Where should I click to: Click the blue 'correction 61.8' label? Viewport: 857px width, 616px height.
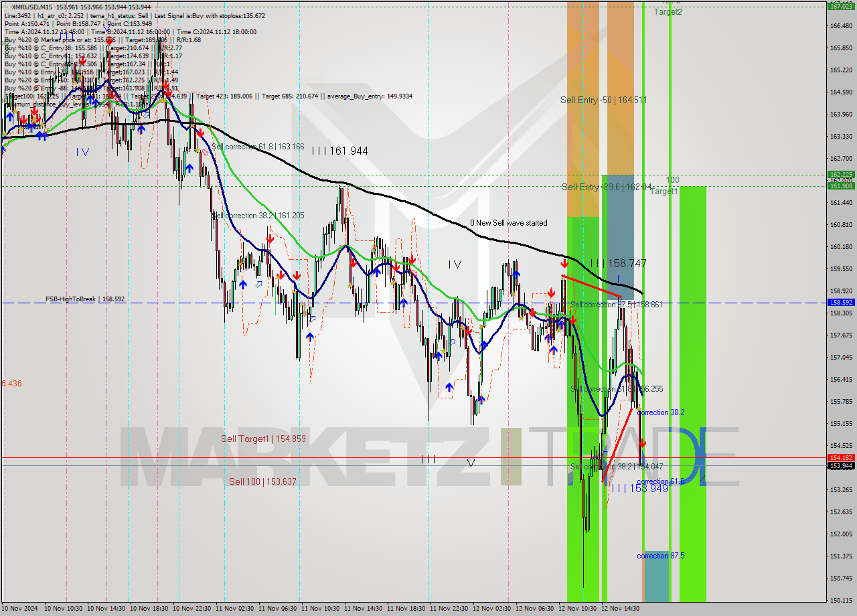660,481
